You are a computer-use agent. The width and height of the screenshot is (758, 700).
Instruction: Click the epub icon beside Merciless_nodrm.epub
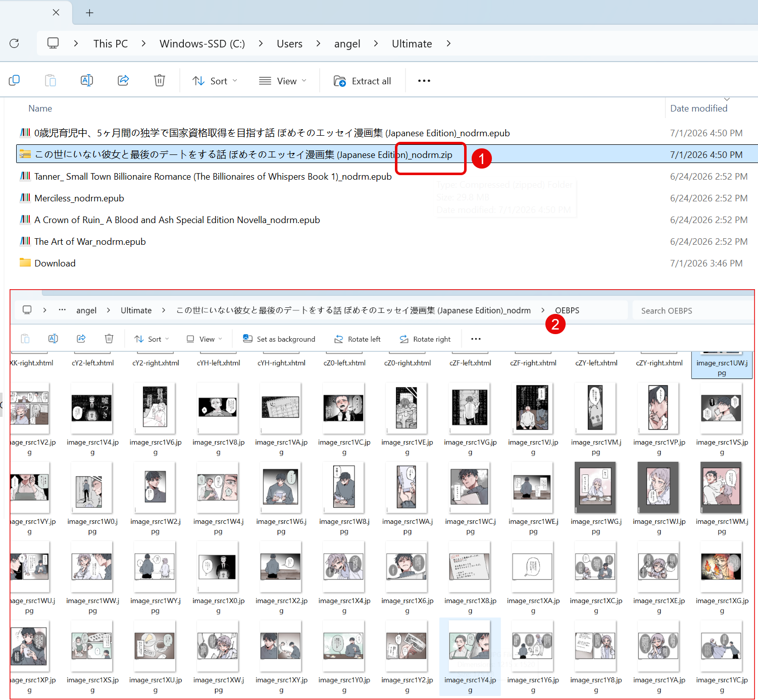click(25, 197)
